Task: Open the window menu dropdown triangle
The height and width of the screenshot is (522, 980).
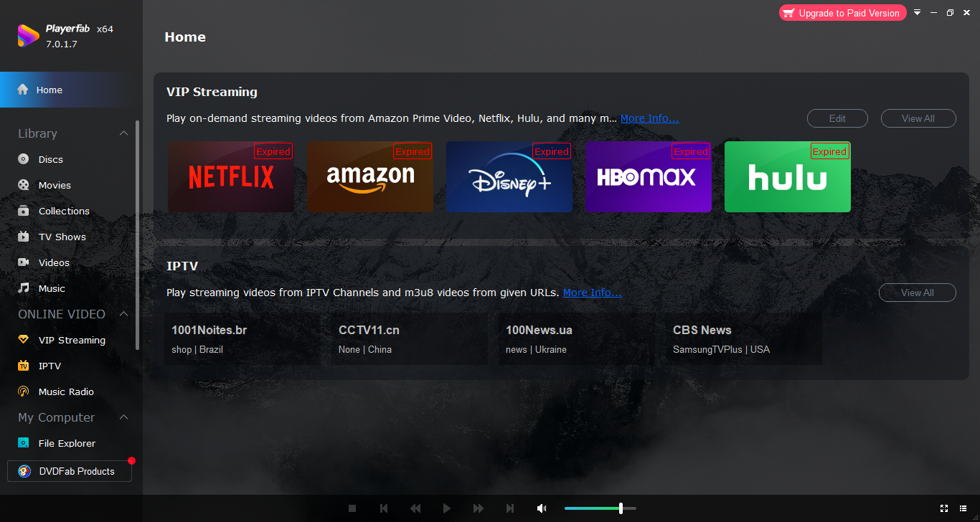Action: pyautogui.click(x=917, y=13)
